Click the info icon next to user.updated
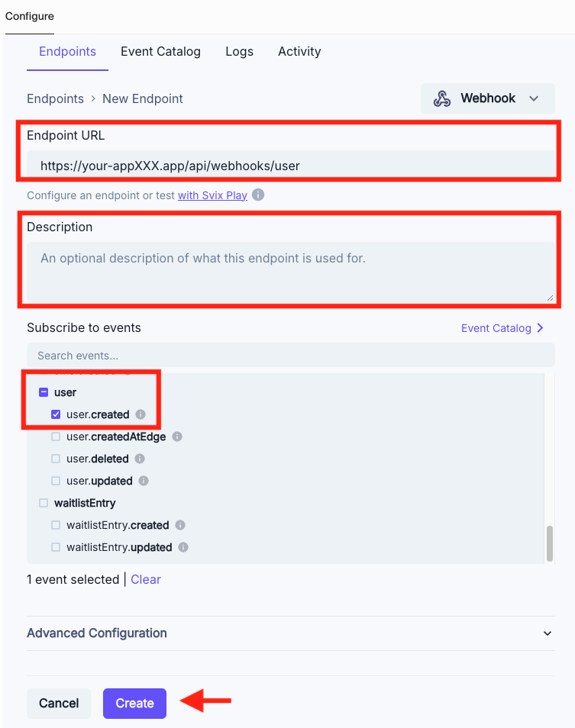 [142, 481]
